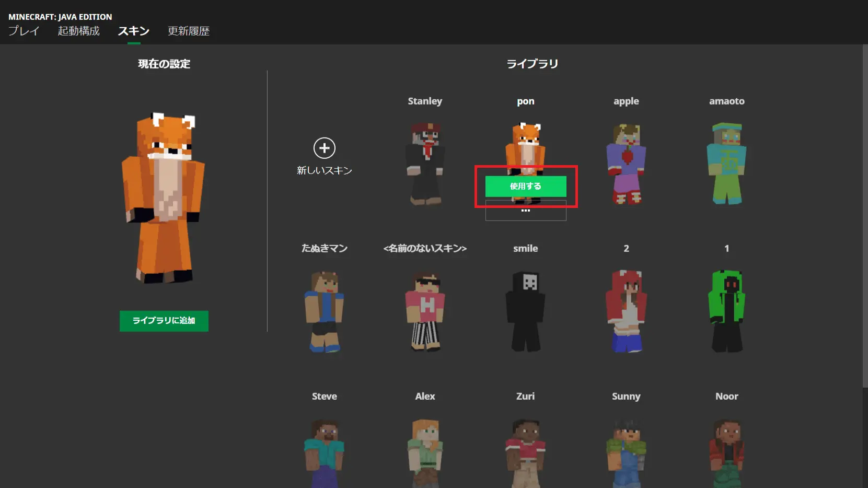Screen dimensions: 868x488
Task: Select the green hoodie skin named 1
Action: (726, 311)
